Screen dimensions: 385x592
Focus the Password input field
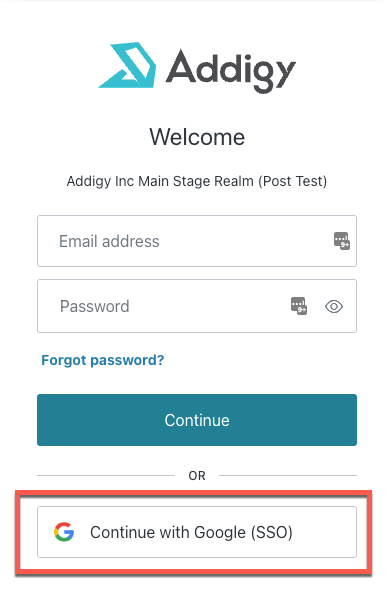pyautogui.click(x=197, y=306)
